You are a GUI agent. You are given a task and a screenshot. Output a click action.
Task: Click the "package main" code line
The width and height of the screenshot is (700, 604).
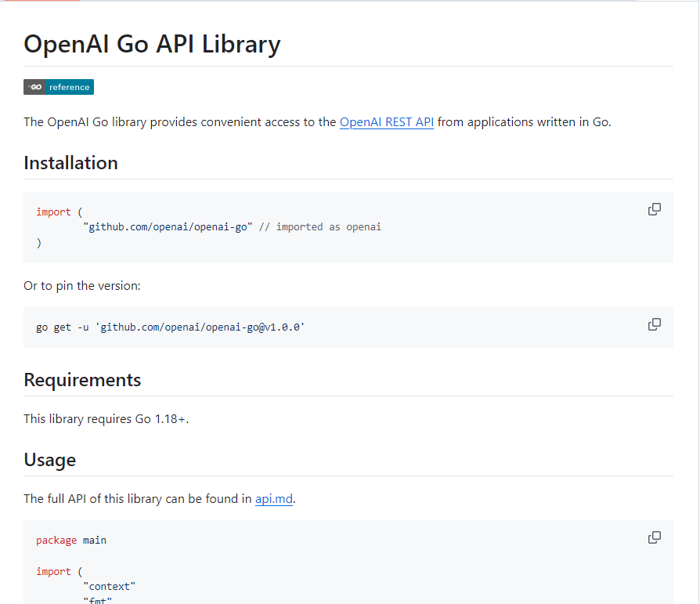71,541
